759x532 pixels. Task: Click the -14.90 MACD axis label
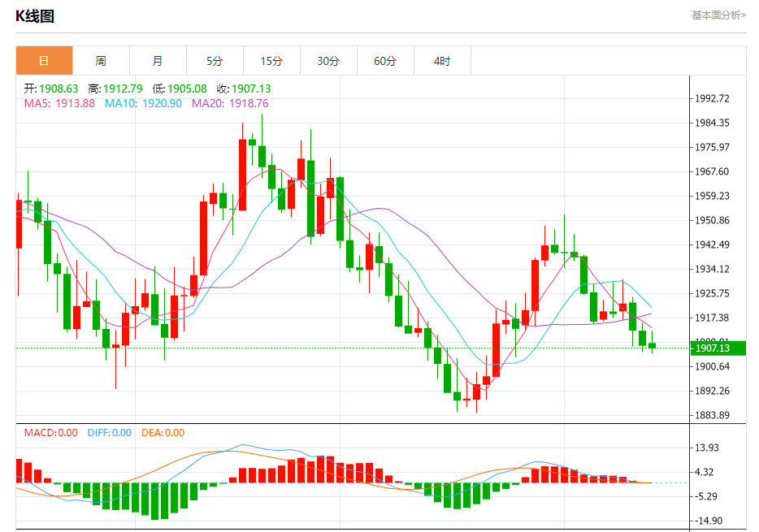pyautogui.click(x=709, y=521)
